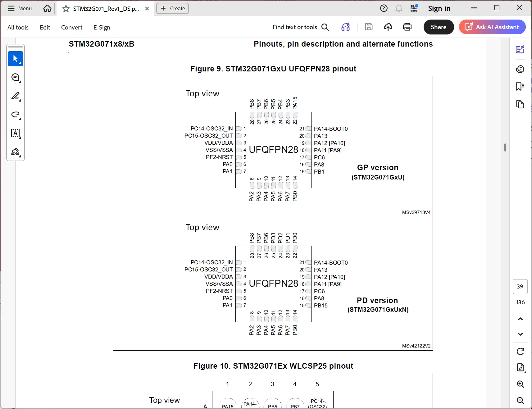Open the AI Assistant panel icon
Image resolution: width=532 pixels, height=409 pixels.
520,49
